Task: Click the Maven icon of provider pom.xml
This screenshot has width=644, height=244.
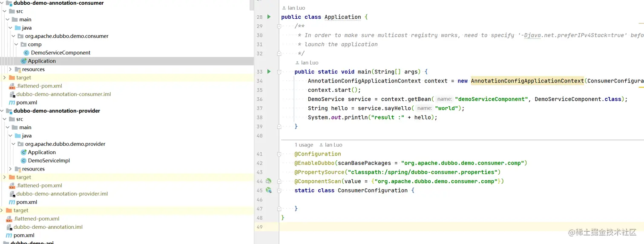Action: 12,202
